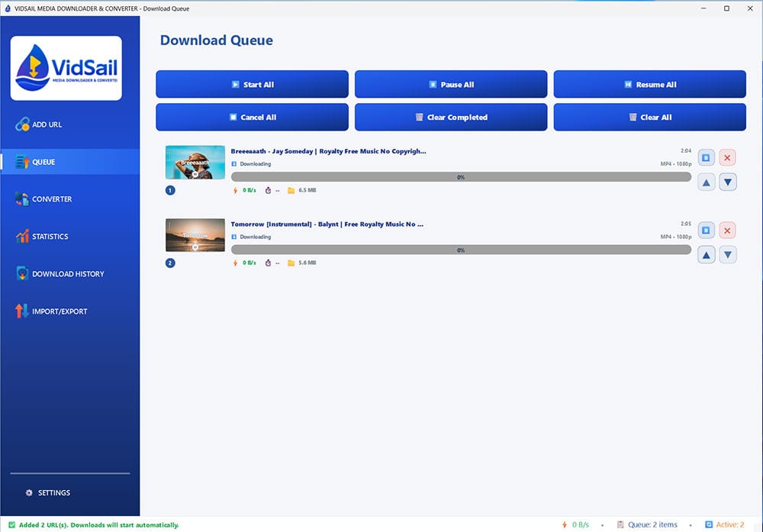
Task: Pause the Breeeaaath download
Action: [x=706, y=158]
